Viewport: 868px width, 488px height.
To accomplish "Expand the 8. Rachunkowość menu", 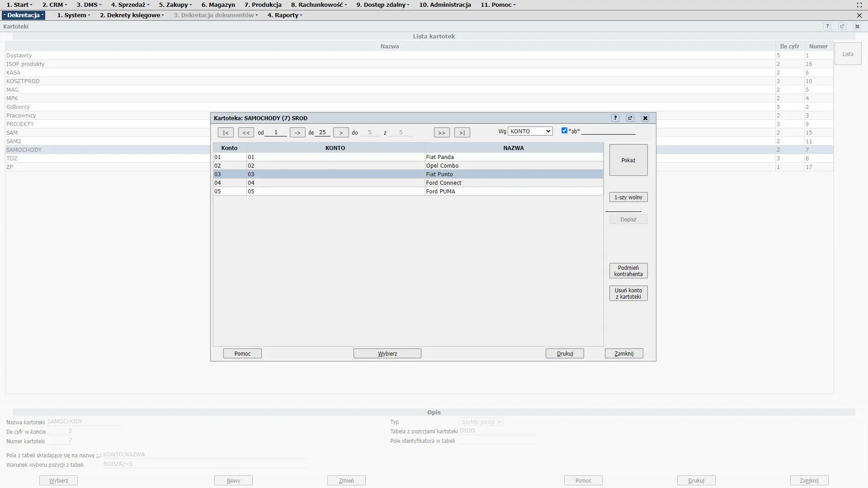I will pos(319,5).
